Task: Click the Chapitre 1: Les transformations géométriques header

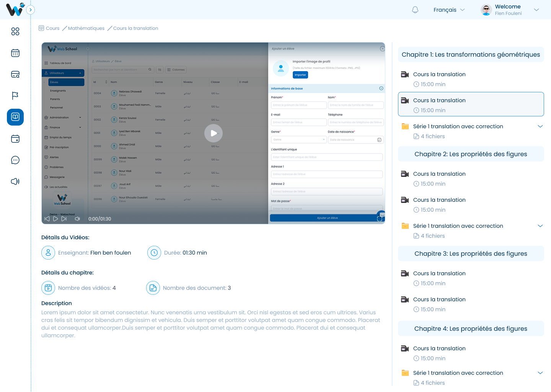Action: pos(471,54)
